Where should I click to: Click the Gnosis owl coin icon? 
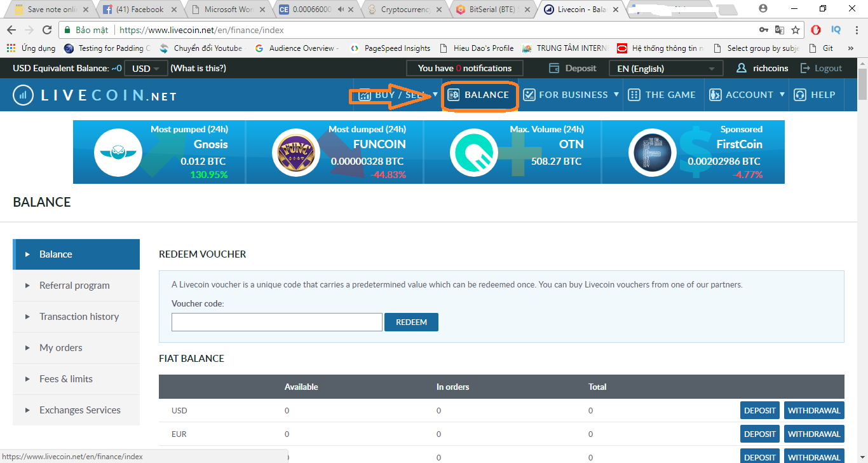coord(118,153)
